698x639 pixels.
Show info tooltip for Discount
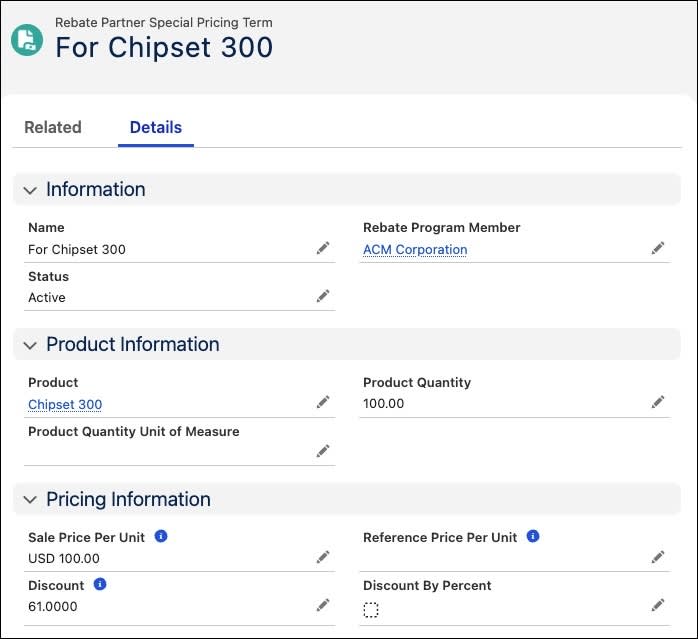(x=100, y=584)
